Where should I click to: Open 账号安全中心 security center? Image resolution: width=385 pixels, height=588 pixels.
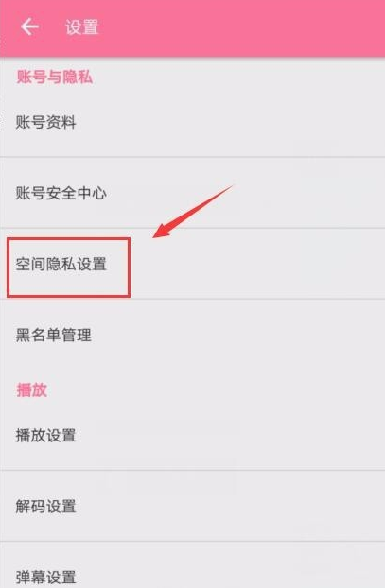193,193
